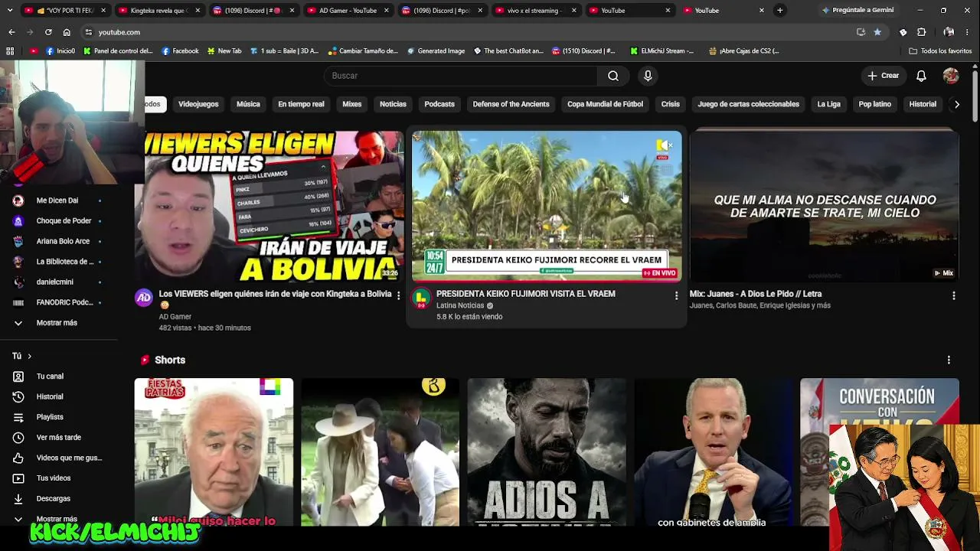Open a new browser tab
Viewport: 980px width, 551px height.
coord(779,11)
